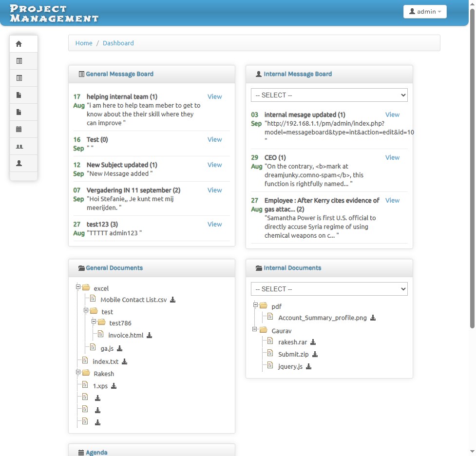
Task: Click the Project Management logo
Action: coord(54,13)
